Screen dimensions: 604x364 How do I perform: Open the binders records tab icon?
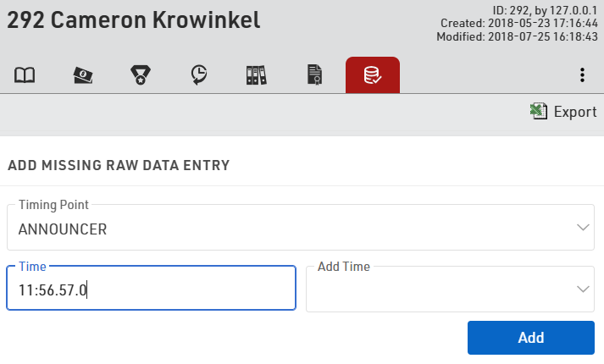coord(256,75)
